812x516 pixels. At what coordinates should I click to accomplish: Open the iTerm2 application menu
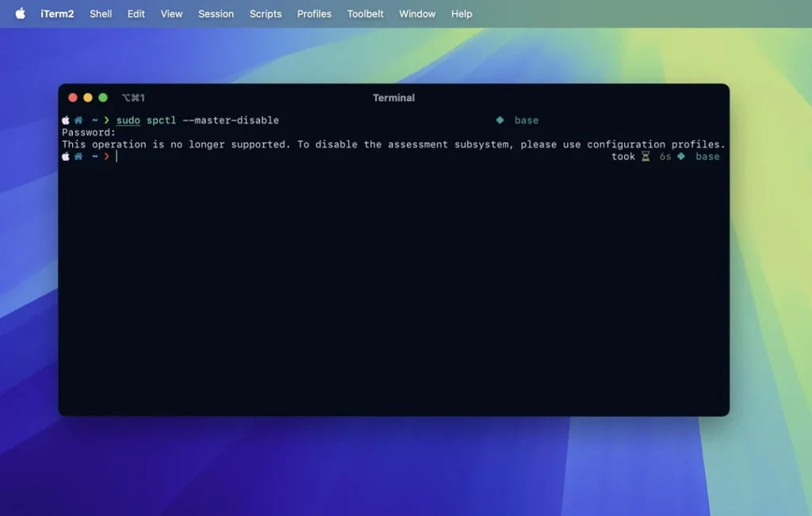pyautogui.click(x=57, y=14)
